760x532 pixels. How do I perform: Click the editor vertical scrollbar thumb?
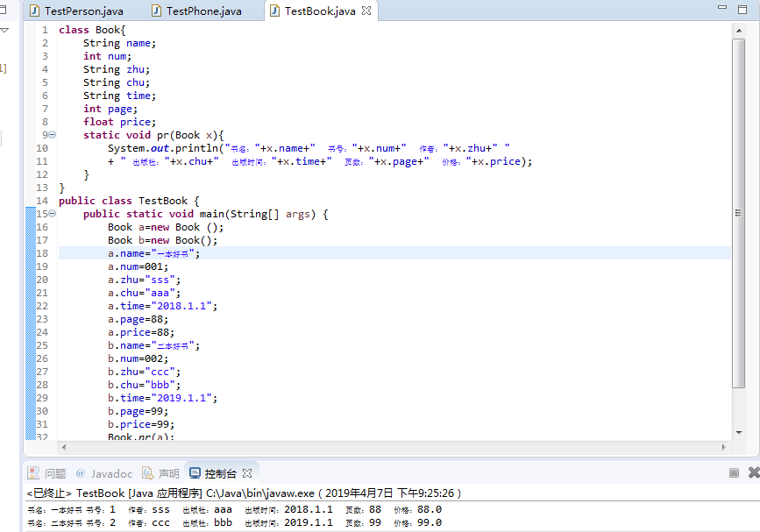coord(739,213)
